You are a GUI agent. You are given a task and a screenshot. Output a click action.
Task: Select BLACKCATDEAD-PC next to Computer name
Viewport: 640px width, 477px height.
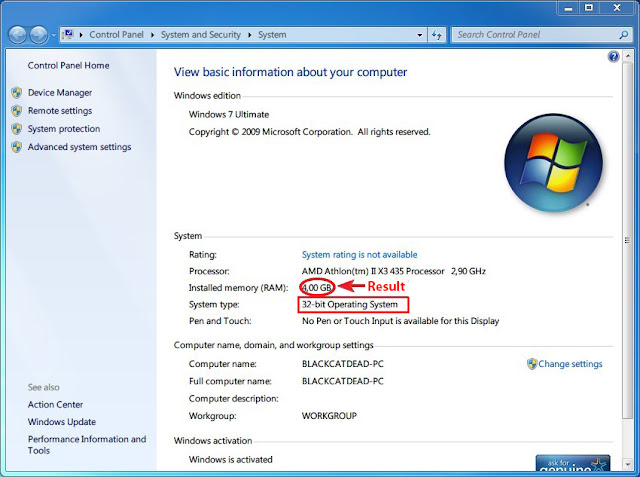coord(342,364)
